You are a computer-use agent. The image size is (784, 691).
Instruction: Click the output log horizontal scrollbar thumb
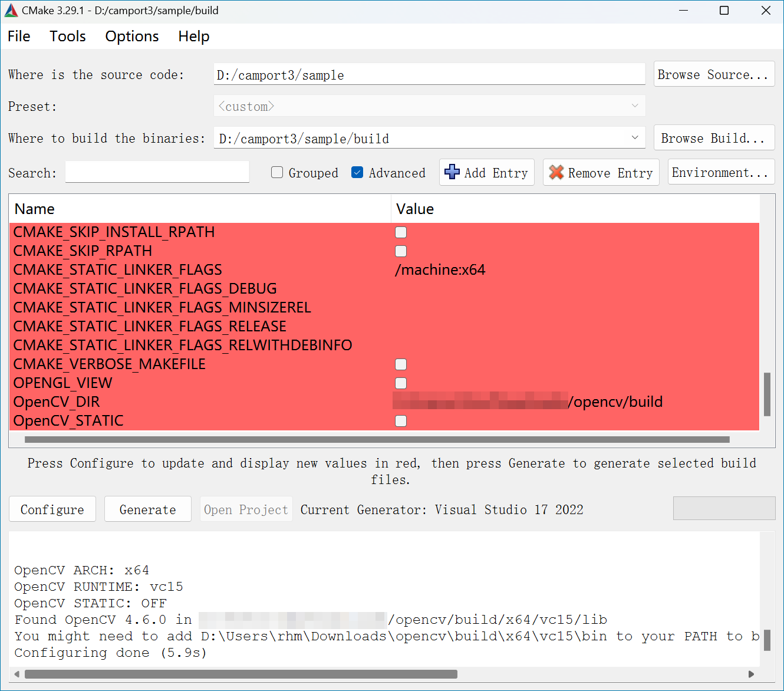pos(241,674)
